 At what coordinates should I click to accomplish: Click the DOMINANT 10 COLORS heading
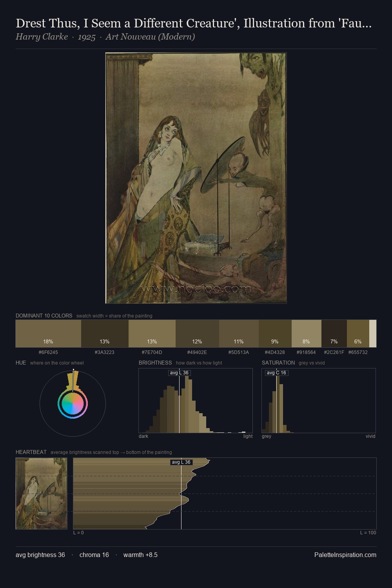(44, 316)
